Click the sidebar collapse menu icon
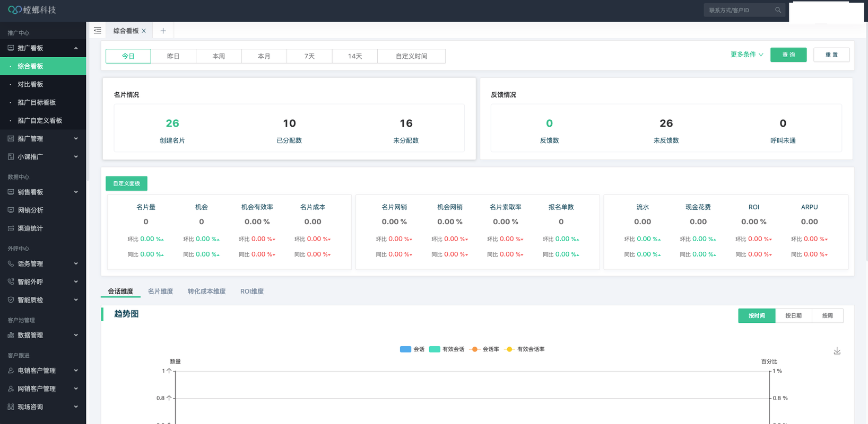The height and width of the screenshot is (424, 868). coord(97,31)
